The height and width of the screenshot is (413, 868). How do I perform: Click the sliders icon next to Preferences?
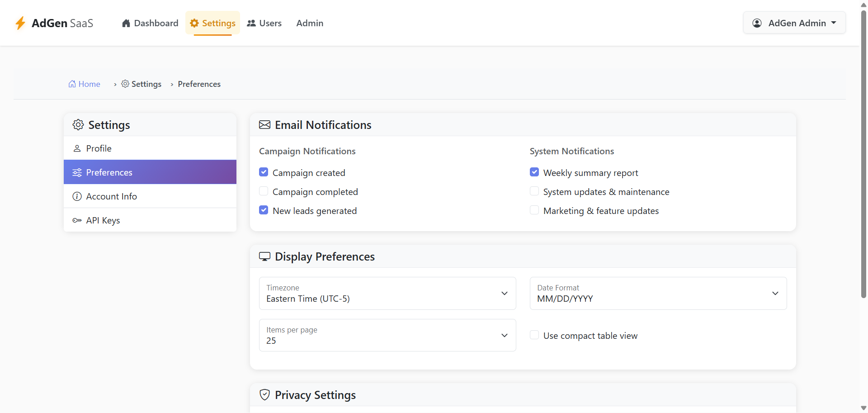(x=77, y=172)
